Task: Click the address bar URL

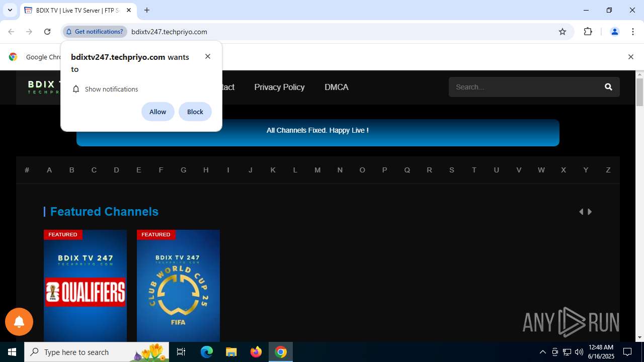Action: pos(169,32)
